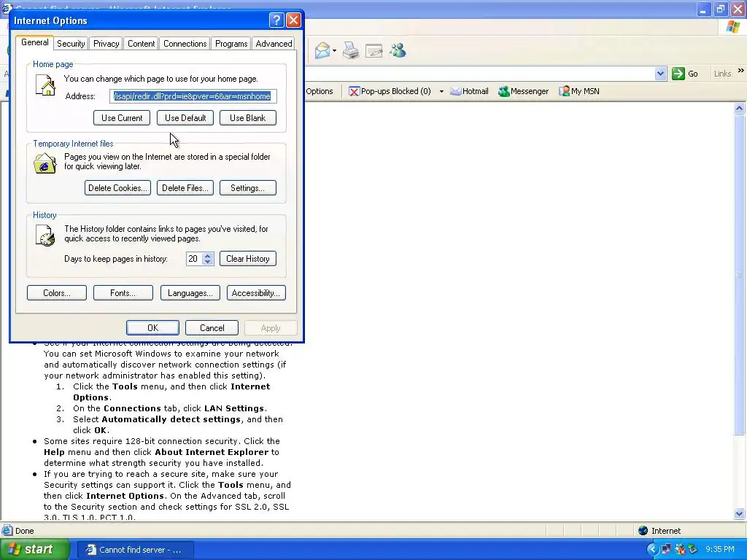The image size is (747, 560).
Task: Click the network connection tray icon
Action: pos(666,550)
